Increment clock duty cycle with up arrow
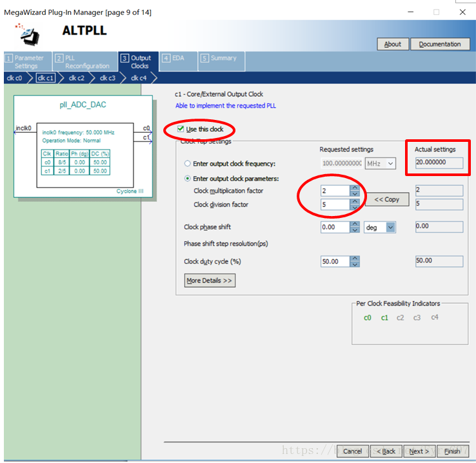 [355, 259]
